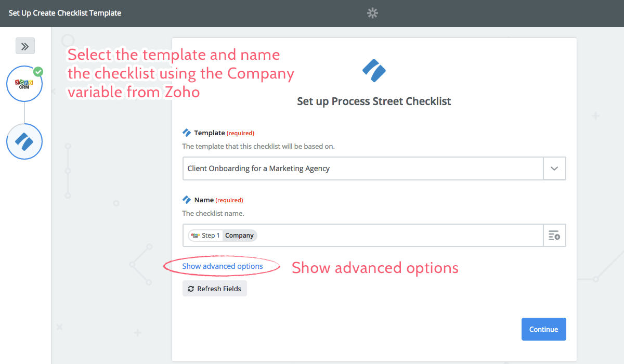Click the Refresh Fields button

[x=215, y=289]
